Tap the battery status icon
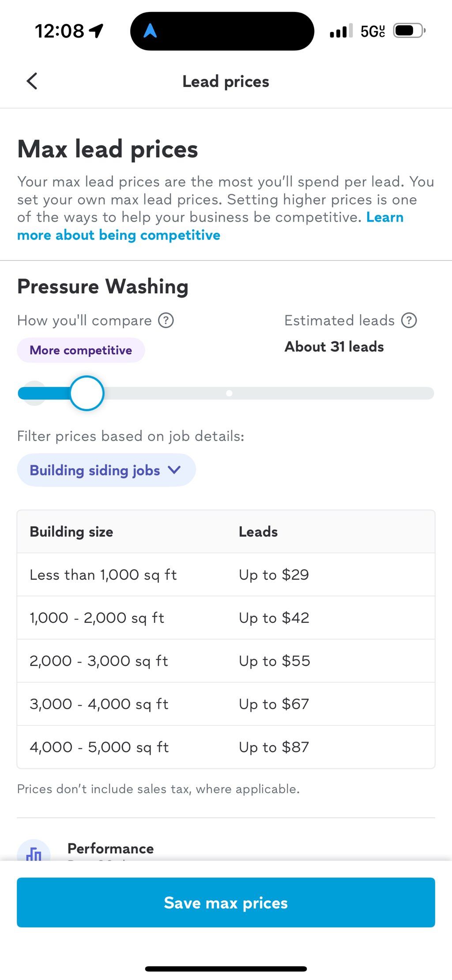 (409, 31)
